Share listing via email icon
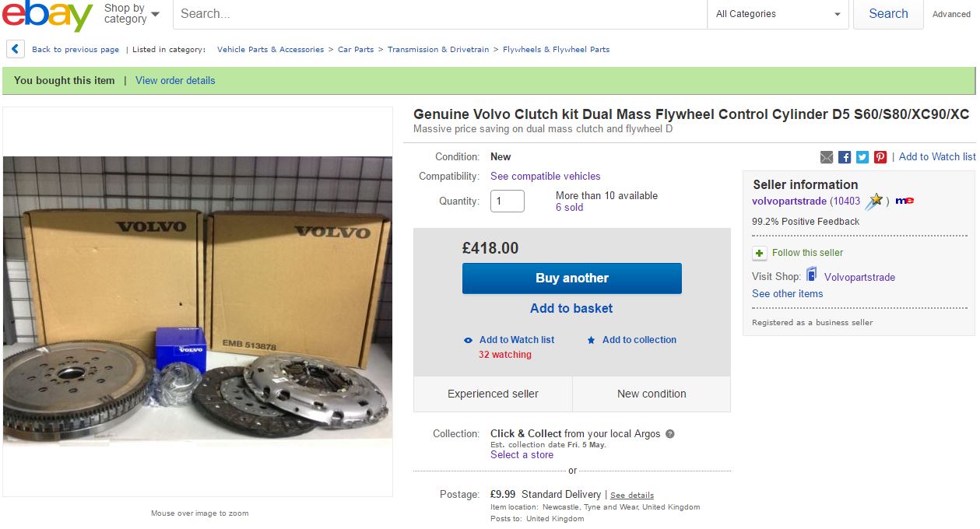 click(x=827, y=157)
